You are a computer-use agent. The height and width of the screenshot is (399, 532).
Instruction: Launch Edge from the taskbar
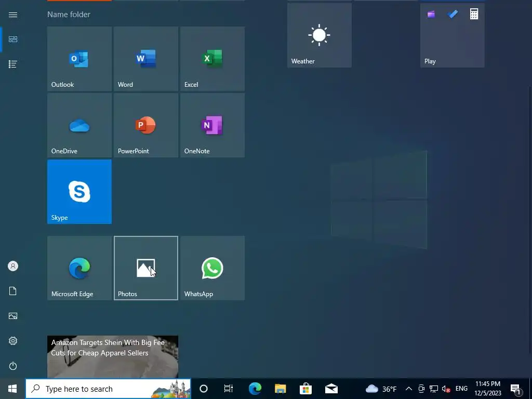click(x=255, y=389)
